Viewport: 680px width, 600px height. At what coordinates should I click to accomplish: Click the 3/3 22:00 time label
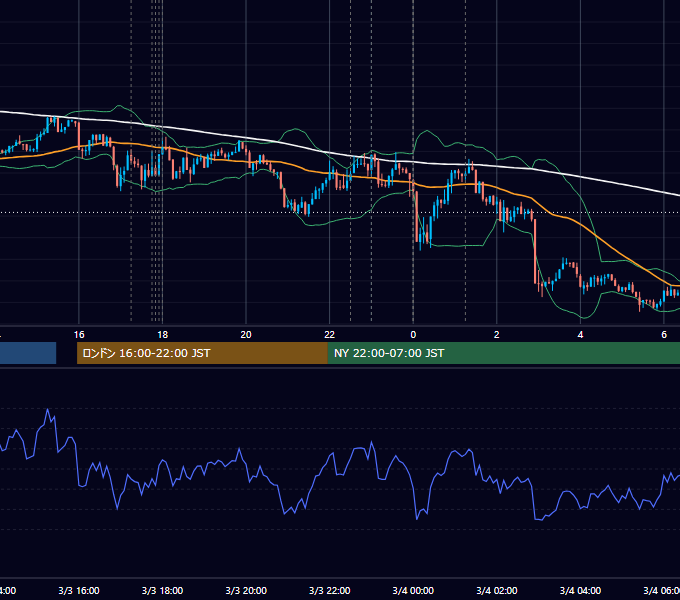point(330,590)
